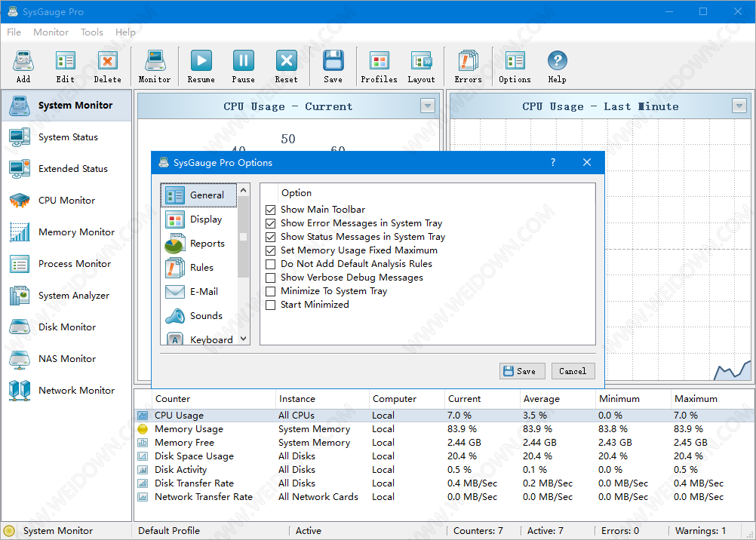Click the Pause toolbar icon
The height and width of the screenshot is (540, 756).
click(244, 66)
